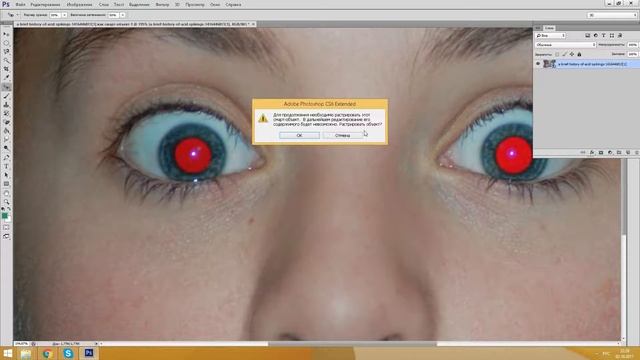Open Google Chrome from taskbar
Viewport: 640px width, 360px height.
[x=47, y=353]
